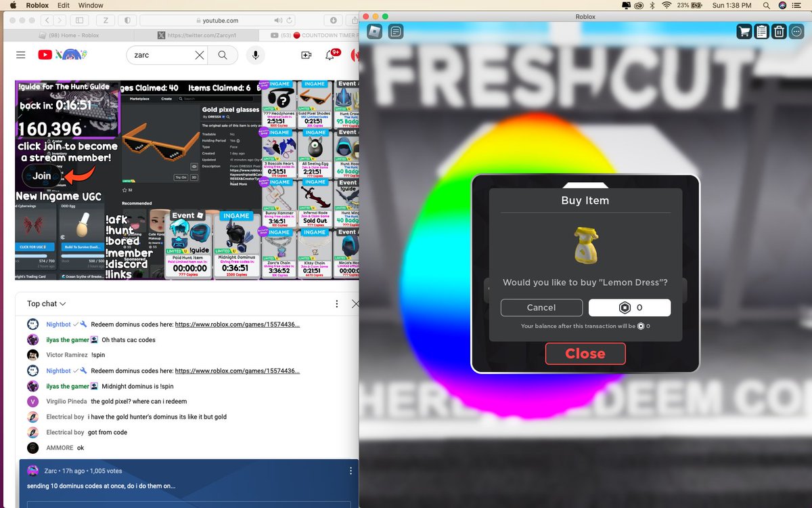812x508 pixels.
Task: Click Victor Ramirez's !spin message
Action: click(x=98, y=356)
